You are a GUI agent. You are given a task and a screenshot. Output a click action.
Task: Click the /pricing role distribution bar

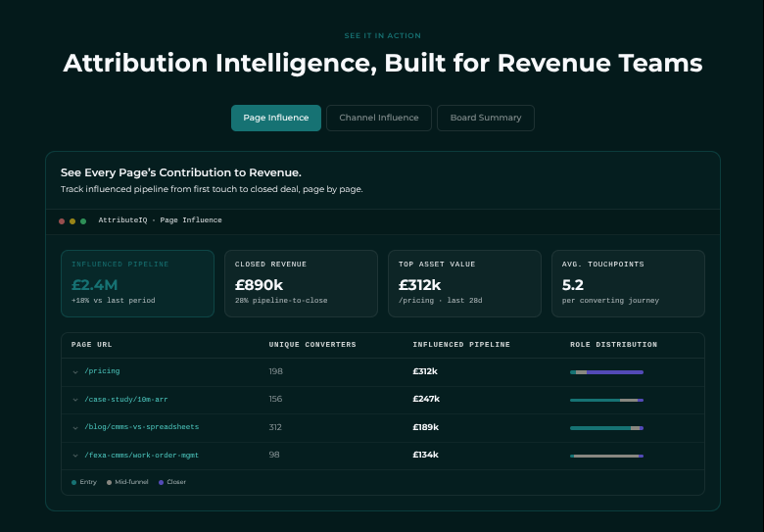(x=606, y=372)
